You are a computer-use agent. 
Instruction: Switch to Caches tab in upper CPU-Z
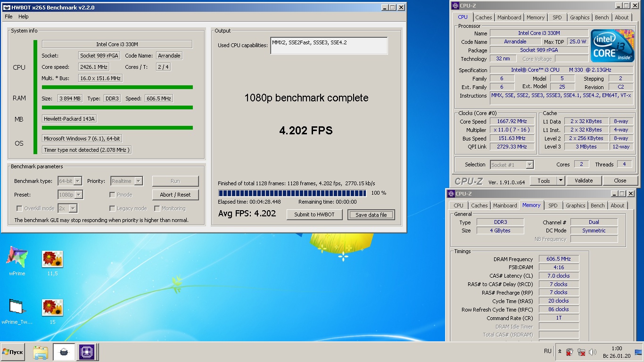tap(483, 17)
